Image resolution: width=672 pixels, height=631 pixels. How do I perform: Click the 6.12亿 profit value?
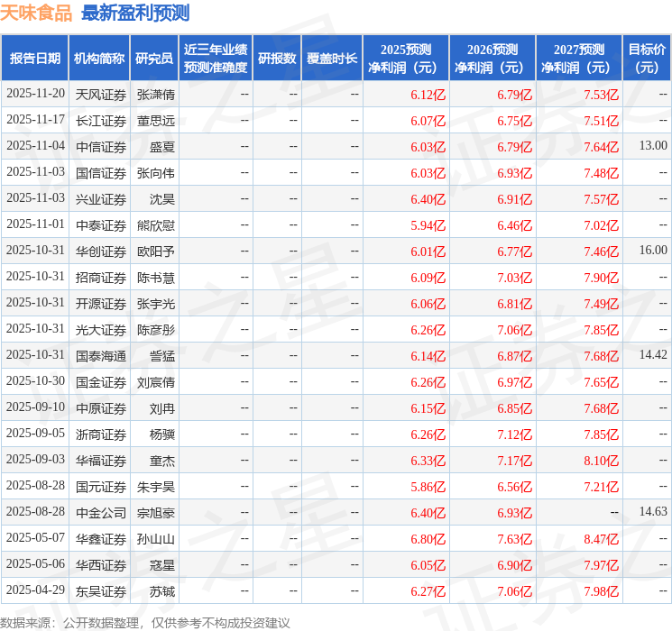tap(428, 95)
